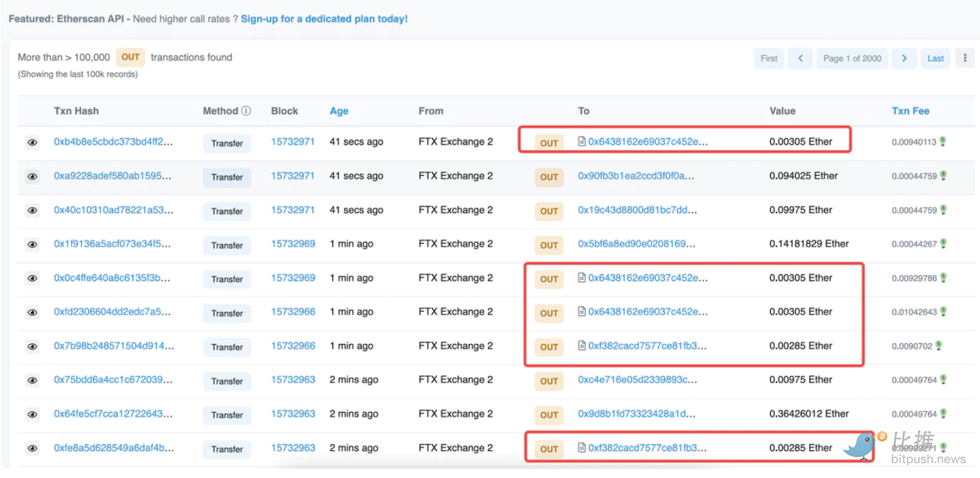Click the contract file icon in row 0xfd2306604dd2edc7a5
The image size is (980, 478).
click(582, 312)
